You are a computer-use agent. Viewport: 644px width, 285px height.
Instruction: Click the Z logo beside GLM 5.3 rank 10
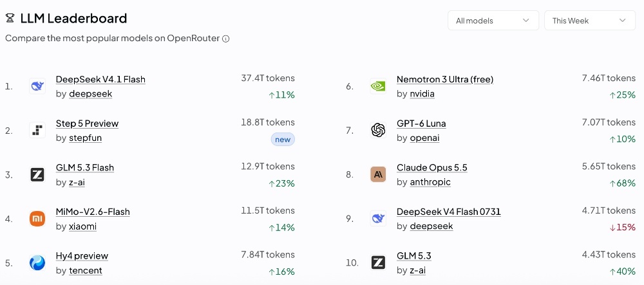[378, 263]
